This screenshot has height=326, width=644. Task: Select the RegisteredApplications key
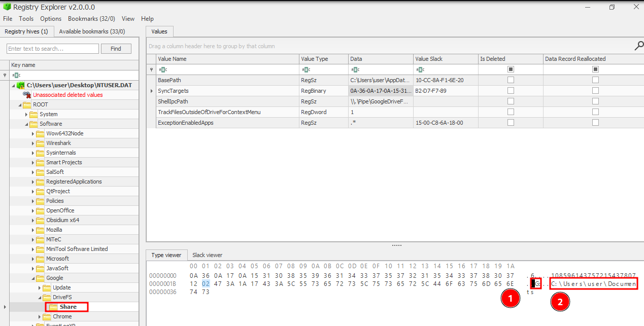pyautogui.click(x=74, y=182)
